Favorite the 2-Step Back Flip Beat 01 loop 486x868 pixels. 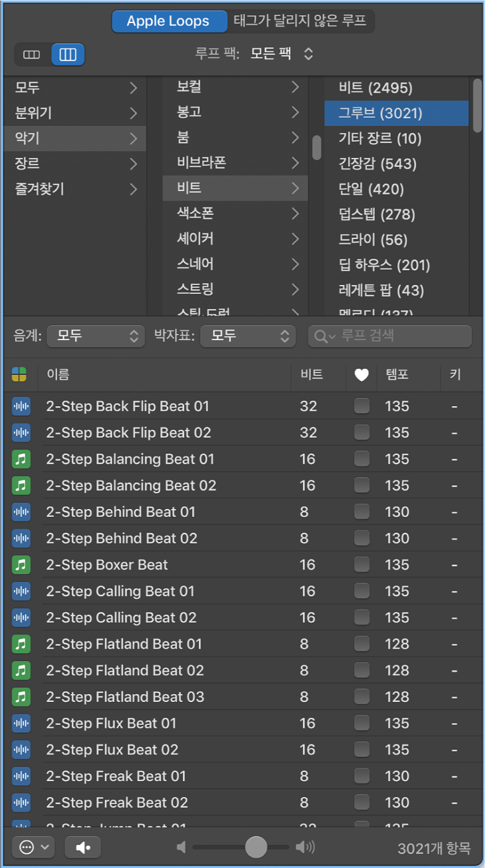[x=361, y=406]
